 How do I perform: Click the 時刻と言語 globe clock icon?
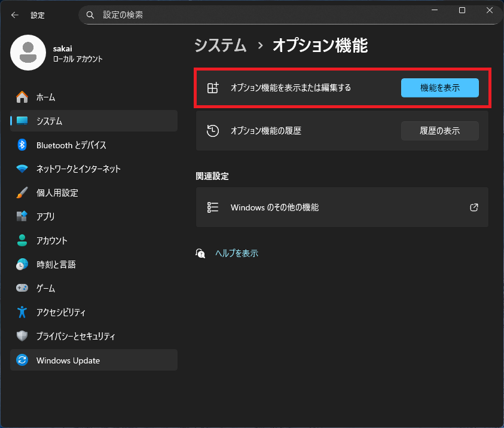(22, 264)
